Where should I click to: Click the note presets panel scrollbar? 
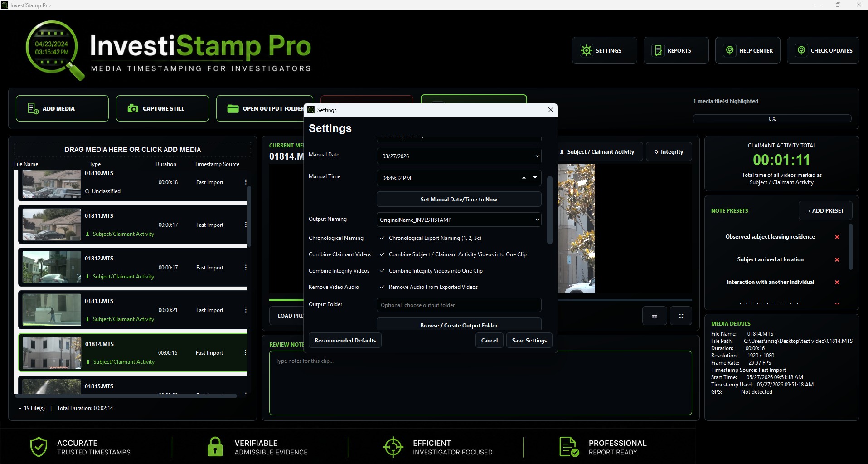850,247
